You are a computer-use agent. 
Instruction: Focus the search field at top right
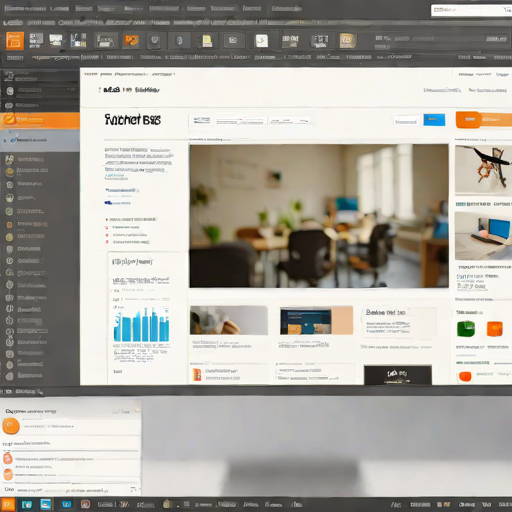[471, 10]
